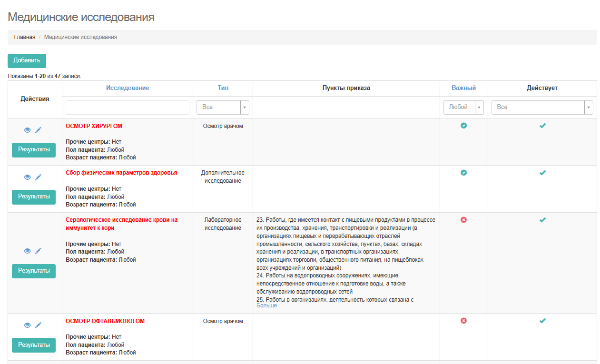
Task: Sort table by Исследование column header
Action: [x=128, y=88]
